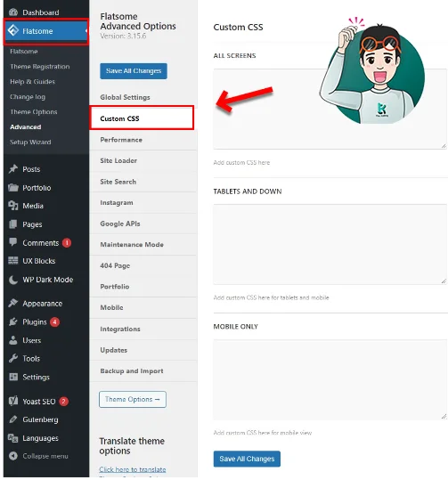Open Theme Registration submenu
448x480 pixels.
(x=40, y=67)
